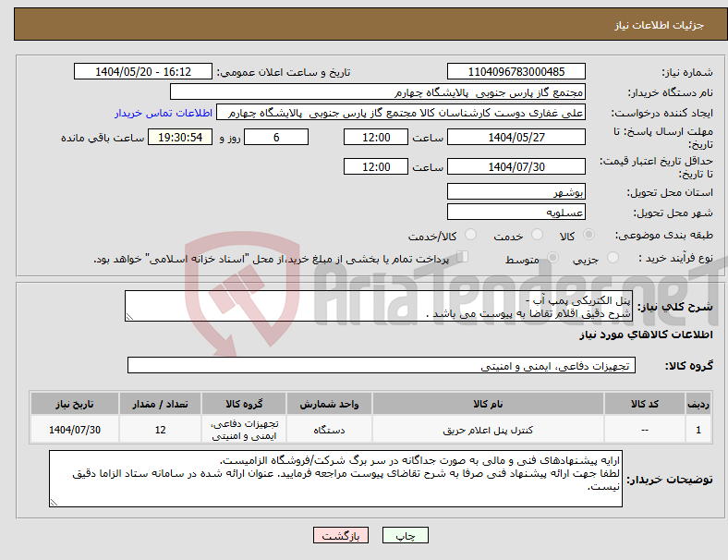
Task: Click the quantity cell 12
Action: pos(160,430)
